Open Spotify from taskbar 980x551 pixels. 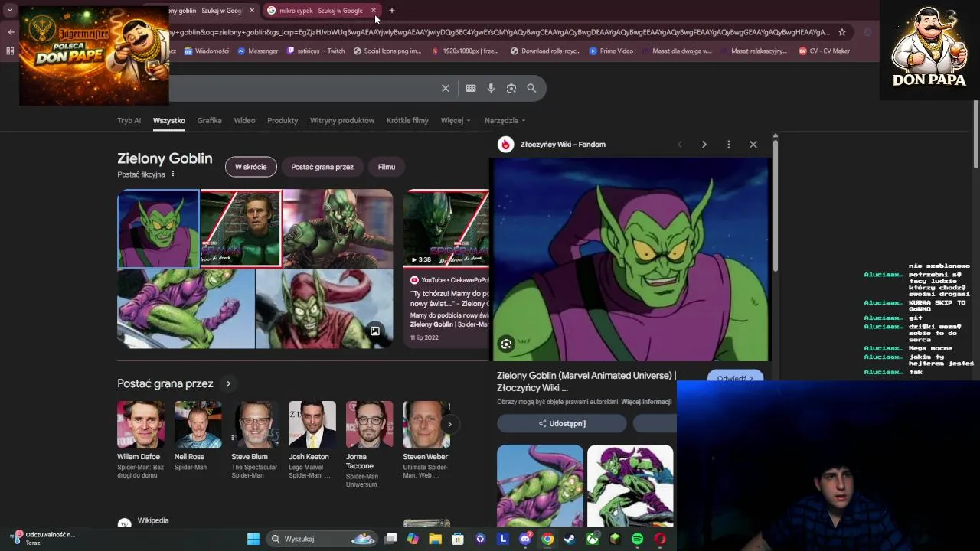[x=637, y=539]
